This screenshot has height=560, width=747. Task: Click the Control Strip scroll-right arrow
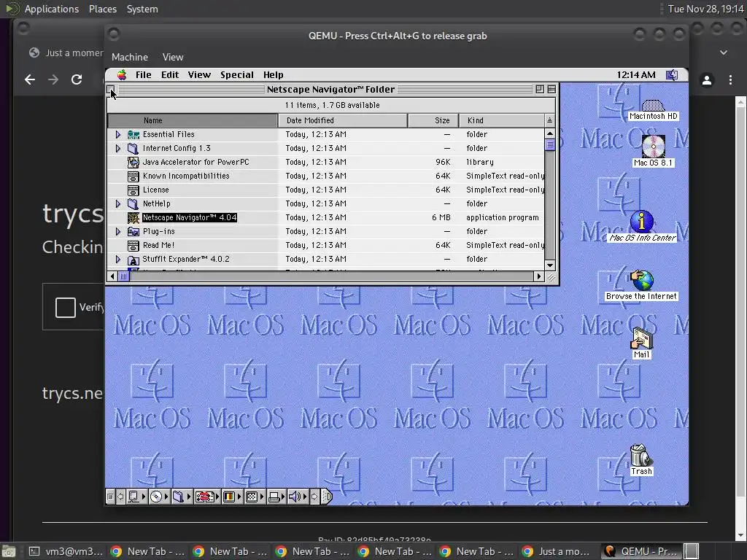point(314,497)
